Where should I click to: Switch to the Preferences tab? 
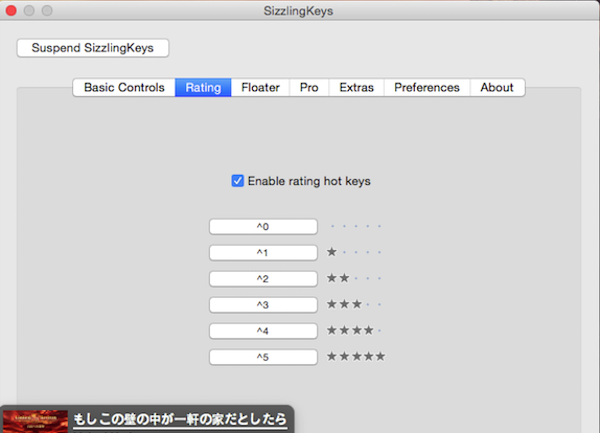(426, 88)
